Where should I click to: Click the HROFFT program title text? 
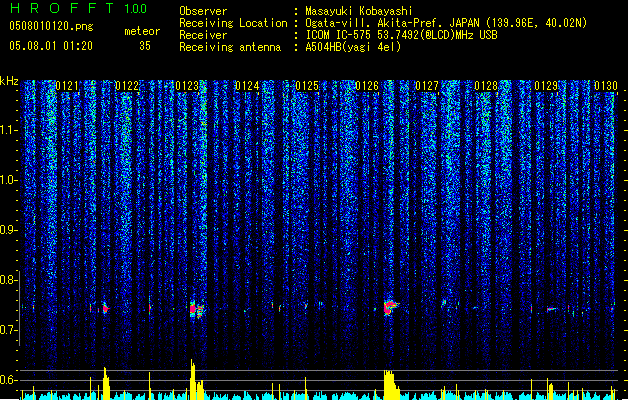62,8
